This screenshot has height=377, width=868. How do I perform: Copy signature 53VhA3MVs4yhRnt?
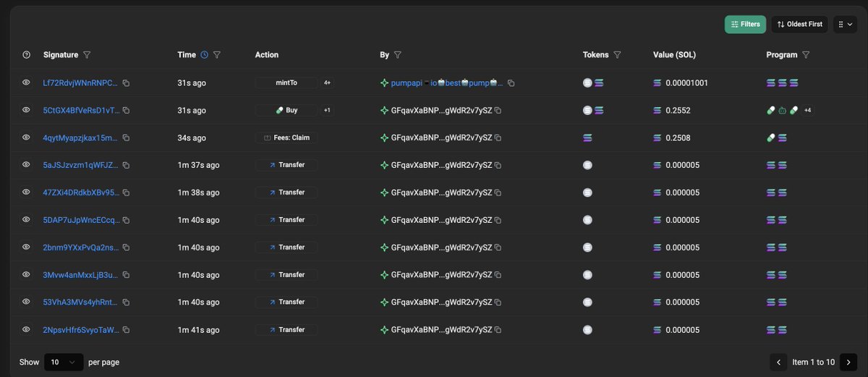[x=126, y=302]
